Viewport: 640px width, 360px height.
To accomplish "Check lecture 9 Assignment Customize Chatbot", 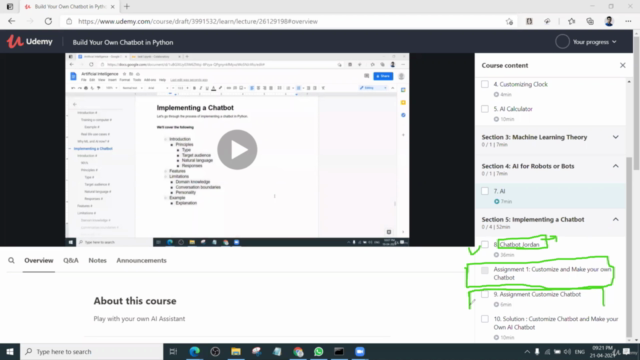I will click(x=484, y=294).
